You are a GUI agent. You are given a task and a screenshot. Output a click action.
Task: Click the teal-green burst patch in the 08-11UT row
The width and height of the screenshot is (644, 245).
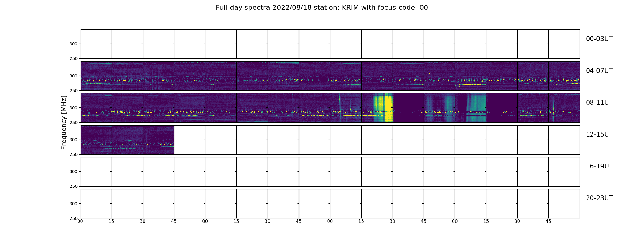click(x=476, y=108)
